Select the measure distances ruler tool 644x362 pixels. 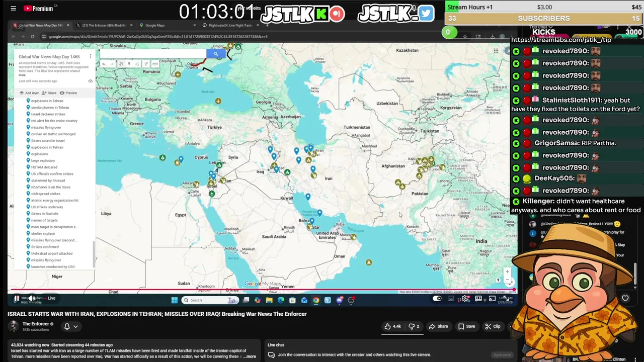coord(155,64)
